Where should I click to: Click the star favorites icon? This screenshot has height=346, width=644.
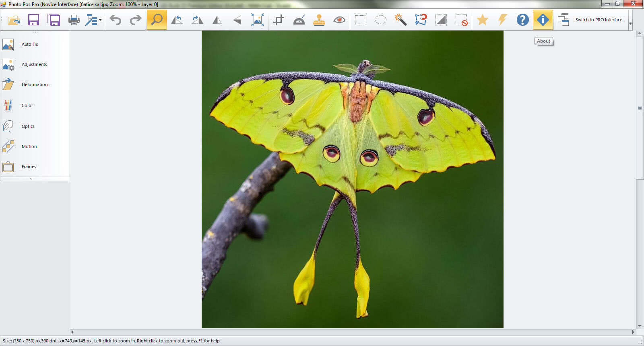tap(482, 20)
